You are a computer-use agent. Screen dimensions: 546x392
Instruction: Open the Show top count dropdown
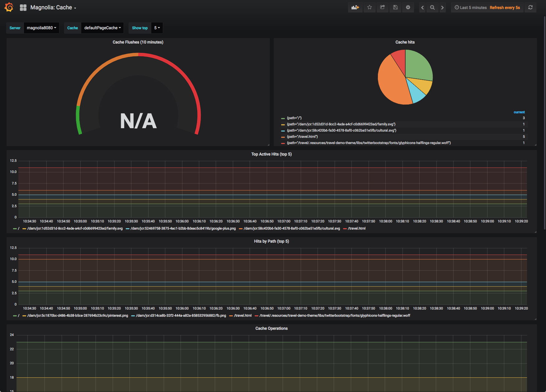tap(157, 28)
